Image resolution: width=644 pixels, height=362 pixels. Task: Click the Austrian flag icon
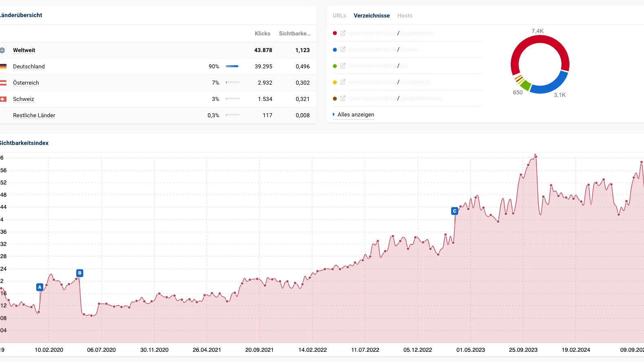pyautogui.click(x=3, y=83)
